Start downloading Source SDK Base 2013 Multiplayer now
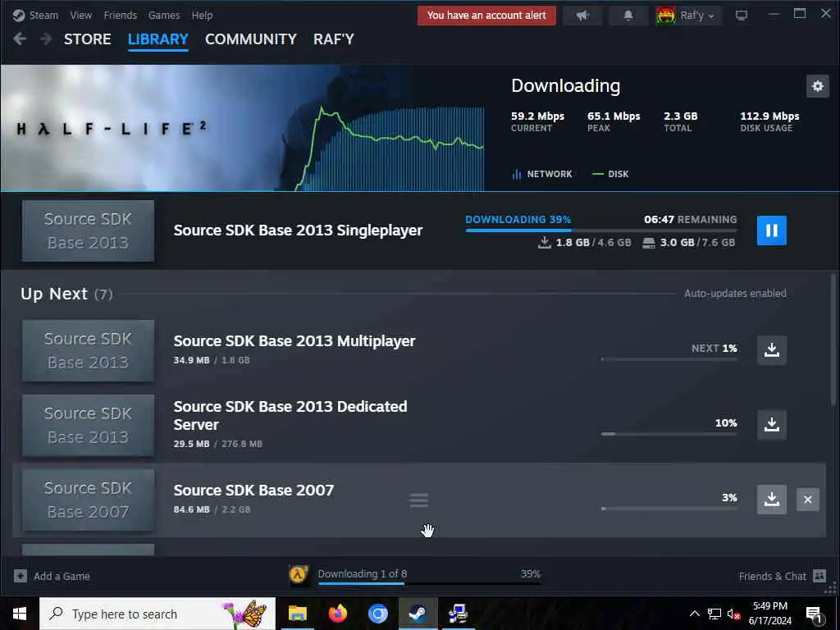The height and width of the screenshot is (630, 840). click(x=771, y=349)
